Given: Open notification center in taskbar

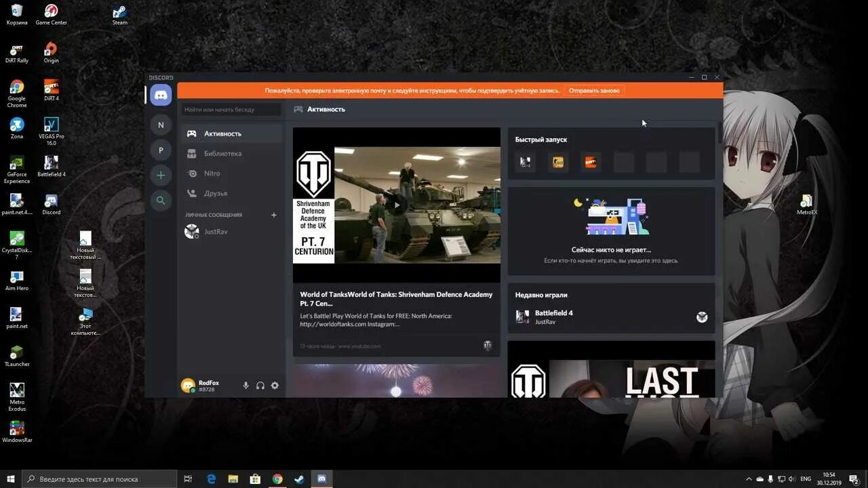Looking at the screenshot, I should (x=854, y=479).
